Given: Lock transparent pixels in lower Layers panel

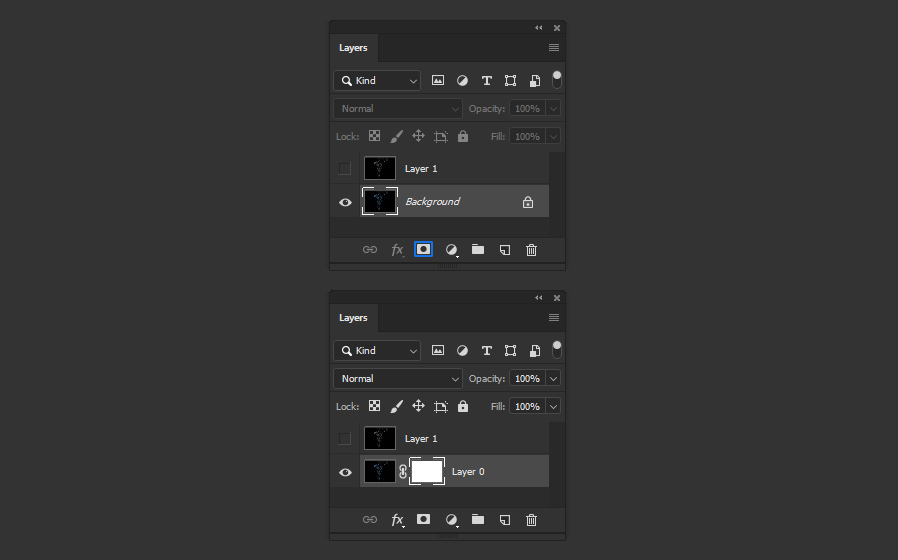Looking at the screenshot, I should [x=374, y=406].
